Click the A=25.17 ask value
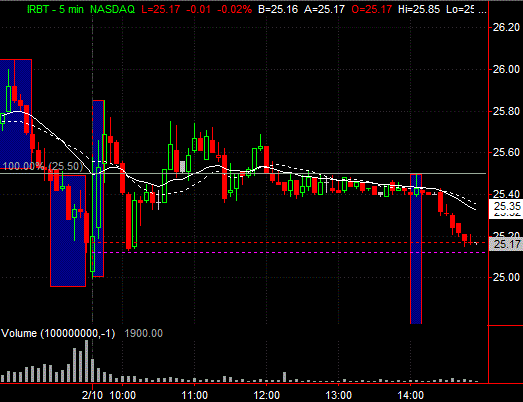The height and width of the screenshot is (402, 523). 324,9
